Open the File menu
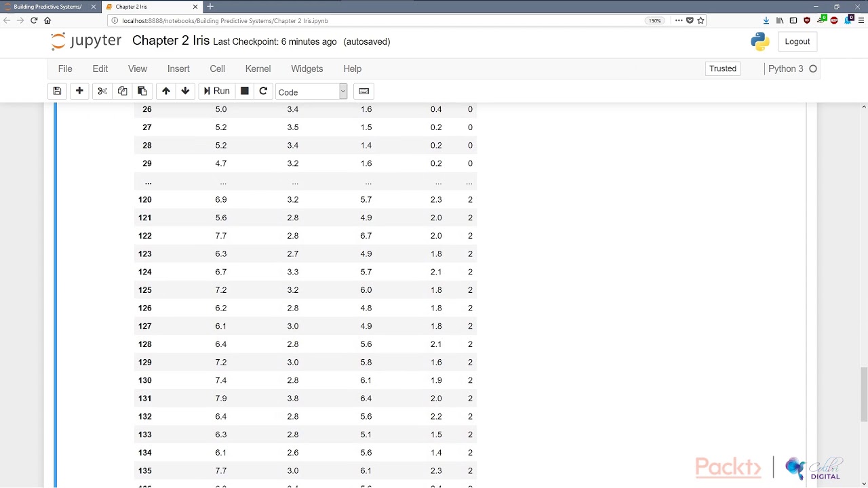The image size is (868, 488). click(65, 68)
